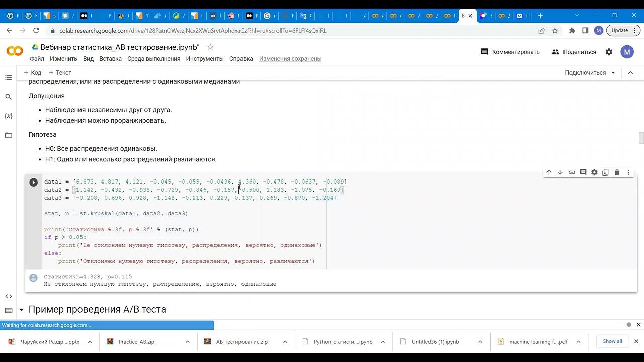Connect to a runtime with Подключиться
This screenshot has width=644, height=362.
[x=585, y=73]
